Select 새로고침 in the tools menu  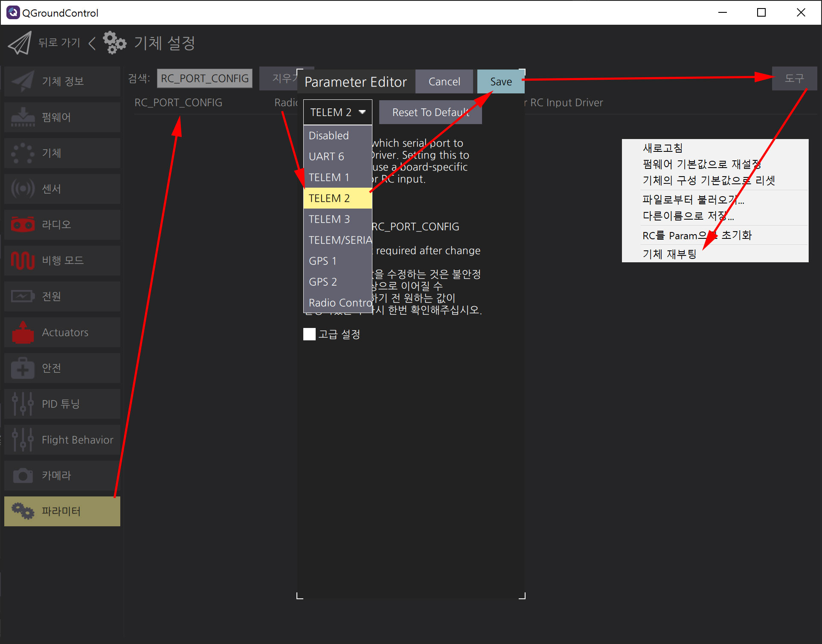tap(662, 148)
